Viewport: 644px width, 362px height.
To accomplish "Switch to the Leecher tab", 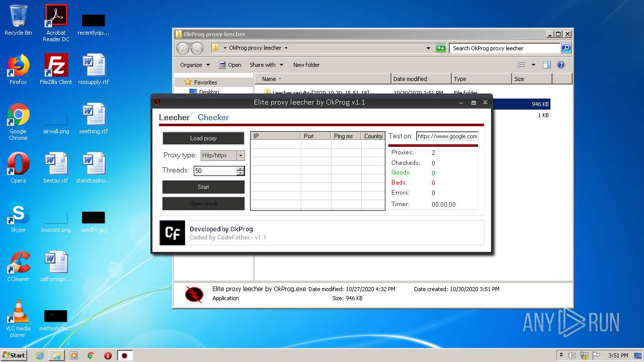I will pyautogui.click(x=174, y=117).
